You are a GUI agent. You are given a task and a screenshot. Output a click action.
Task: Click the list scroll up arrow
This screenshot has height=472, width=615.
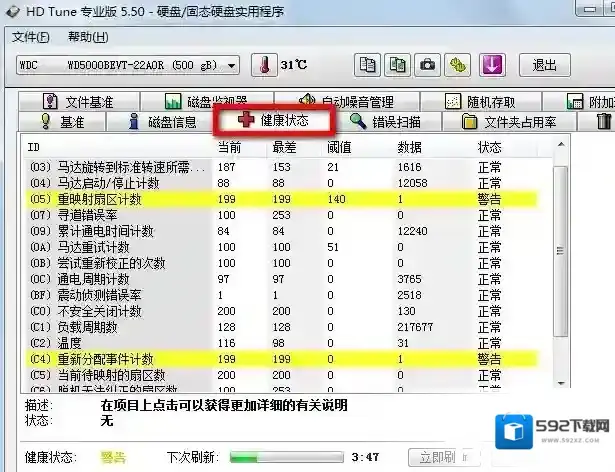(x=561, y=145)
